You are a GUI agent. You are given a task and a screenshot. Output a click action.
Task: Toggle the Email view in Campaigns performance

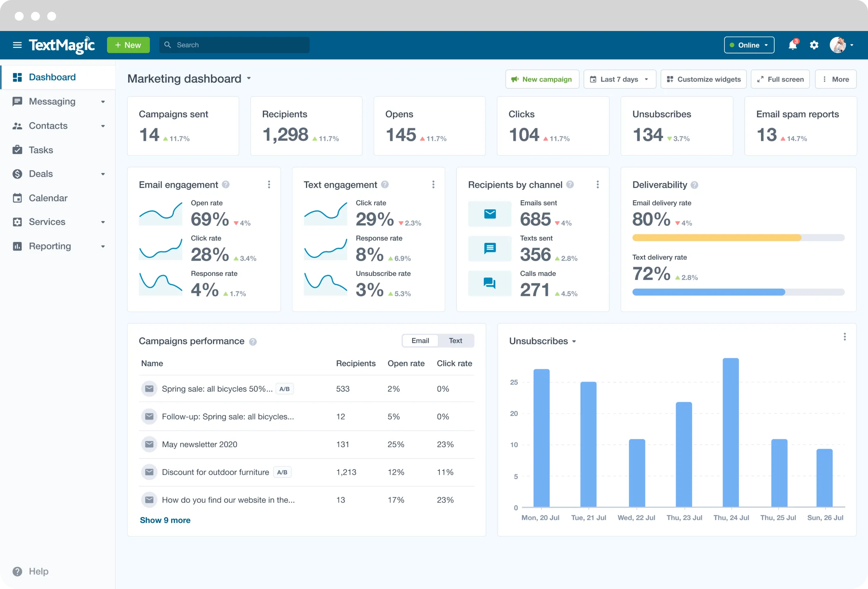(420, 340)
